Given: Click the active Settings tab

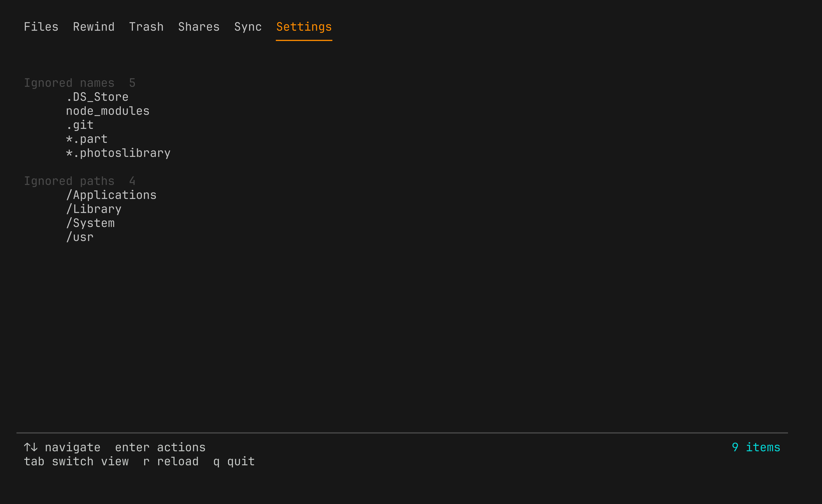Looking at the screenshot, I should [304, 27].
